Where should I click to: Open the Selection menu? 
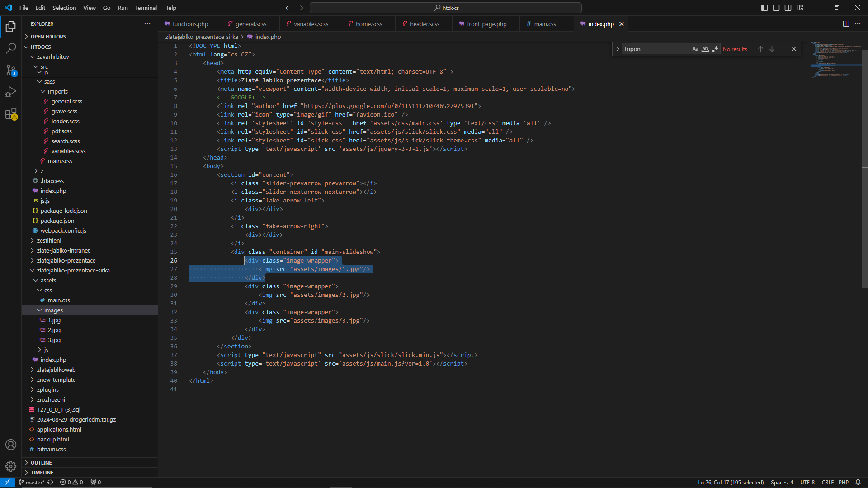tap(64, 8)
